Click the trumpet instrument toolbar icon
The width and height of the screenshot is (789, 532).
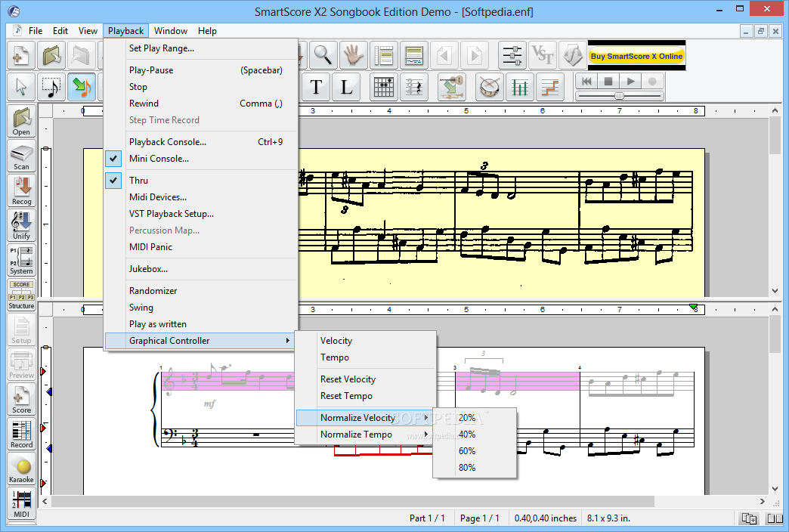pos(451,87)
